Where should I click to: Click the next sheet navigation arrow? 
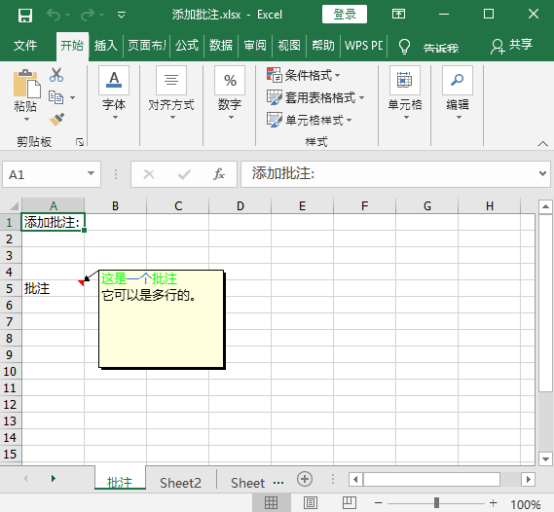click(53, 478)
